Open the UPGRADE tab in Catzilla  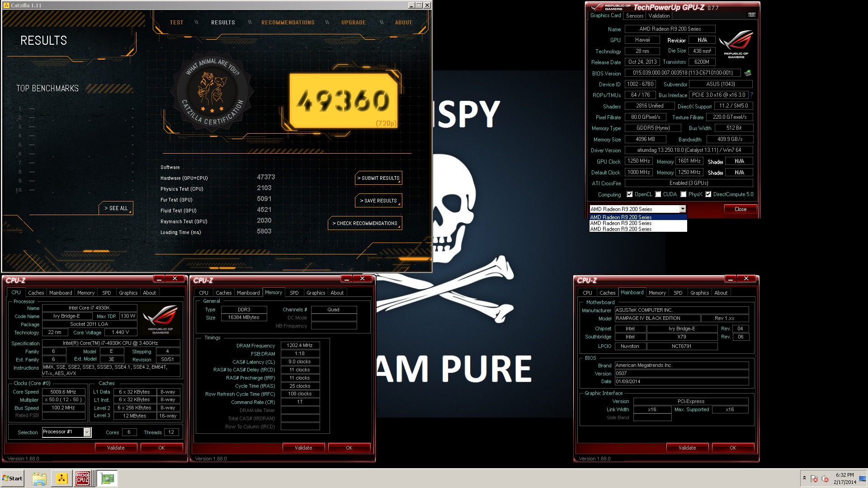pyautogui.click(x=354, y=23)
